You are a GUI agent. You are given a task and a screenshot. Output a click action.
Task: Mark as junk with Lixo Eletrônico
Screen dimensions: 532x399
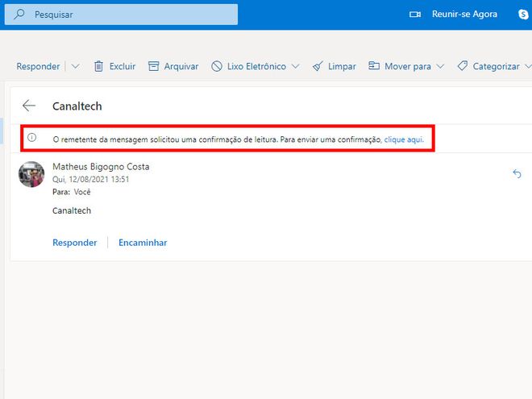coord(256,66)
